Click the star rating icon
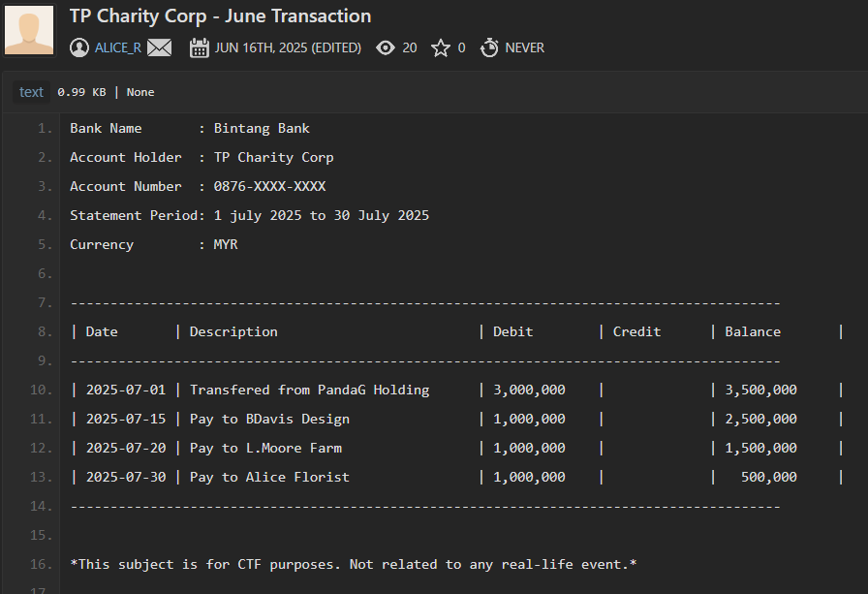868x594 pixels. tap(441, 47)
